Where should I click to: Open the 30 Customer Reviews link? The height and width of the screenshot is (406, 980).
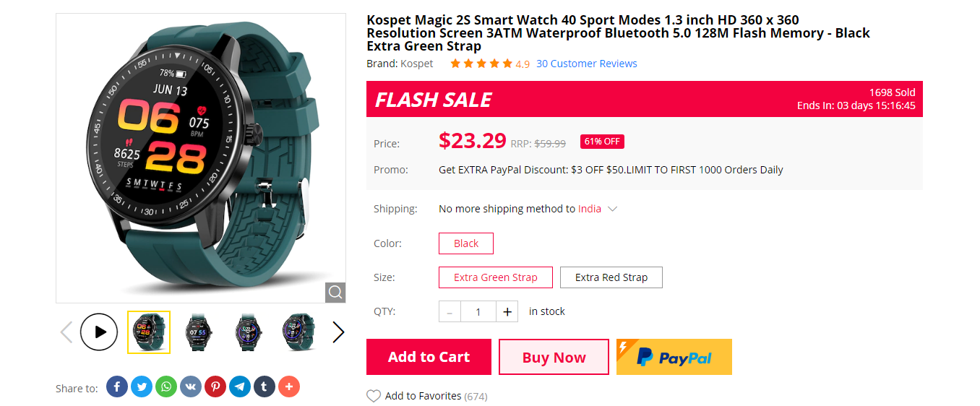tap(587, 64)
